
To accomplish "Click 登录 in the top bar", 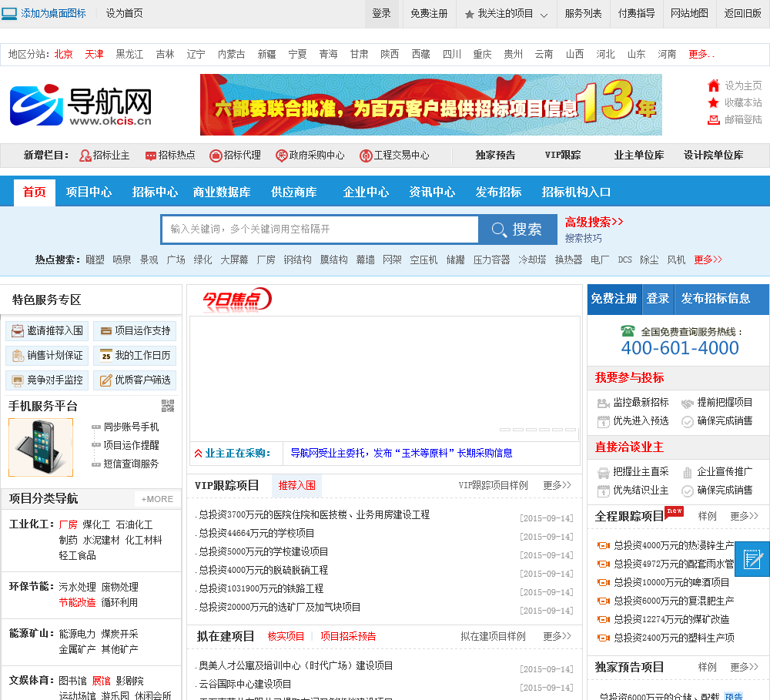I will pyautogui.click(x=382, y=13).
